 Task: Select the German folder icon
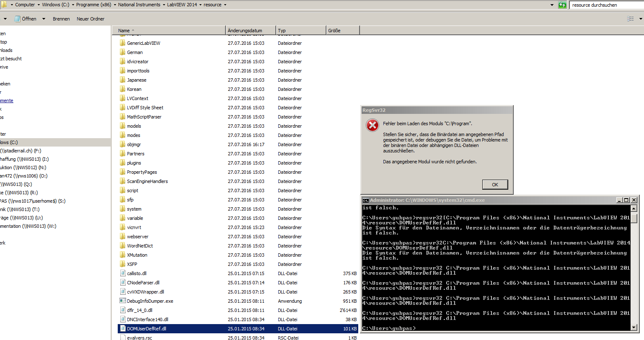pos(122,52)
